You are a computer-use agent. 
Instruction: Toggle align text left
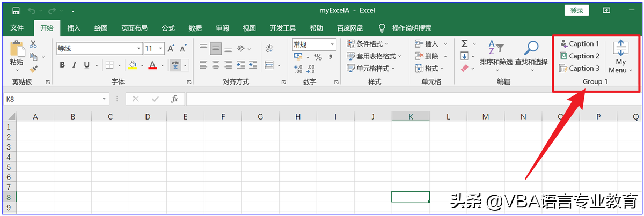point(203,65)
